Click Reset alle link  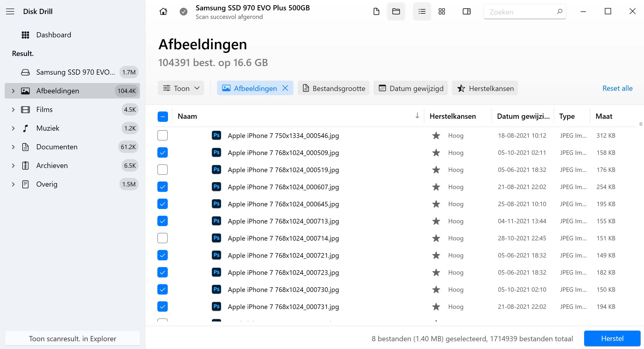617,88
